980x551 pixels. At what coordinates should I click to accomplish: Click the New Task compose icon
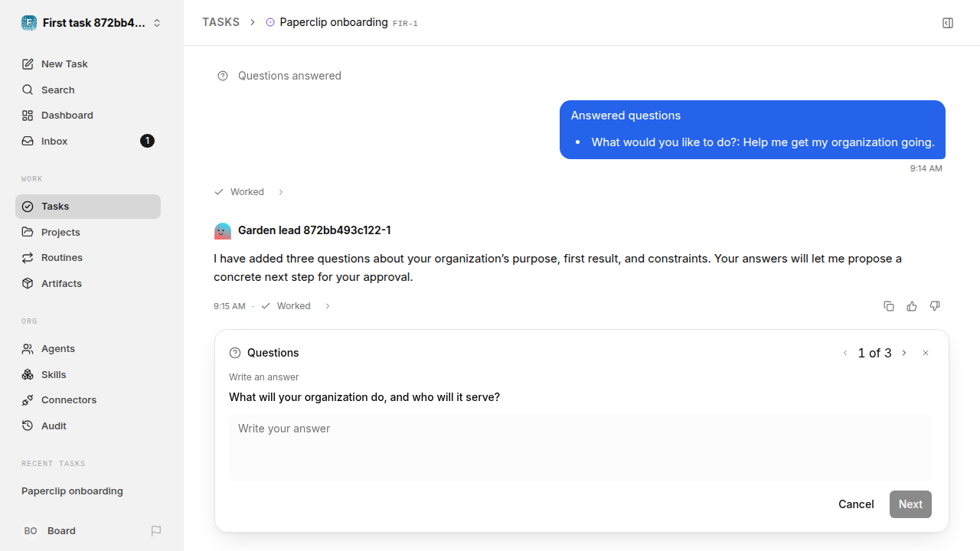tap(28, 64)
